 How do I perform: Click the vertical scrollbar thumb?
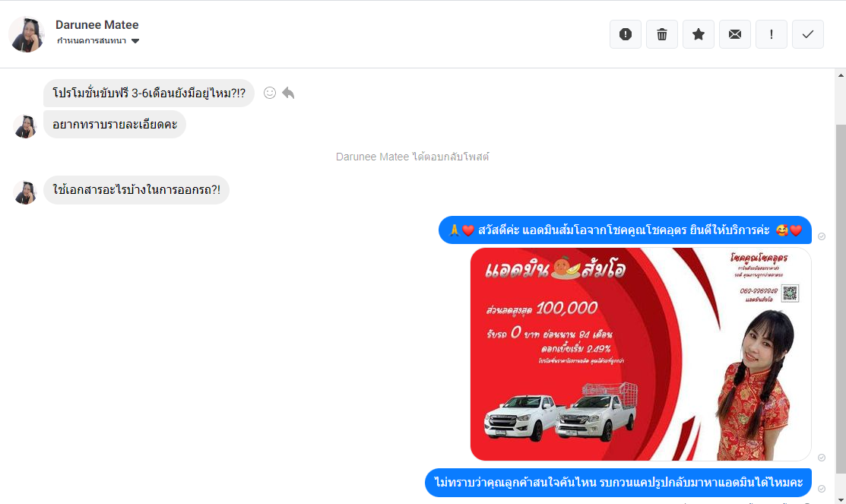click(841, 299)
